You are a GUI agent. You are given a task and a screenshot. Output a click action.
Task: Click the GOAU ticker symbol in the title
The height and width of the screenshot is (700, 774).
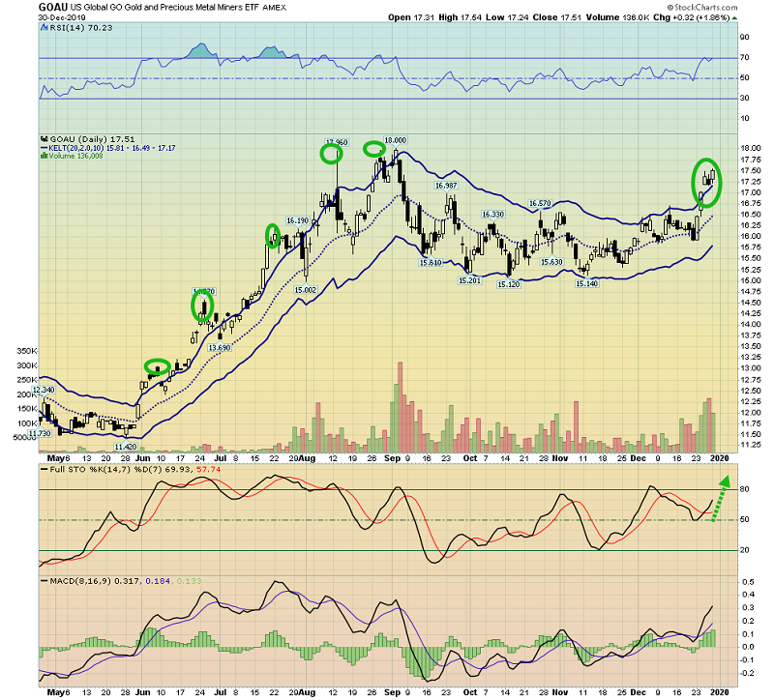click(x=53, y=7)
